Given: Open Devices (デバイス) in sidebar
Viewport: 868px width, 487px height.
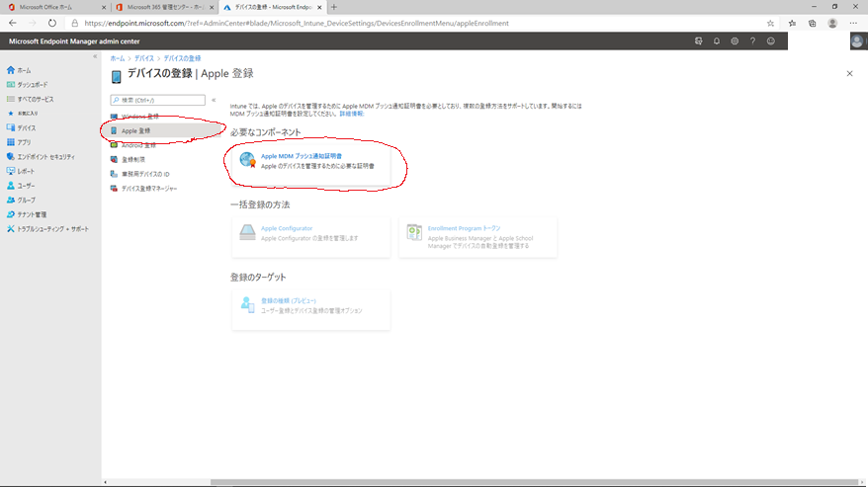Looking at the screenshot, I should [x=21, y=127].
